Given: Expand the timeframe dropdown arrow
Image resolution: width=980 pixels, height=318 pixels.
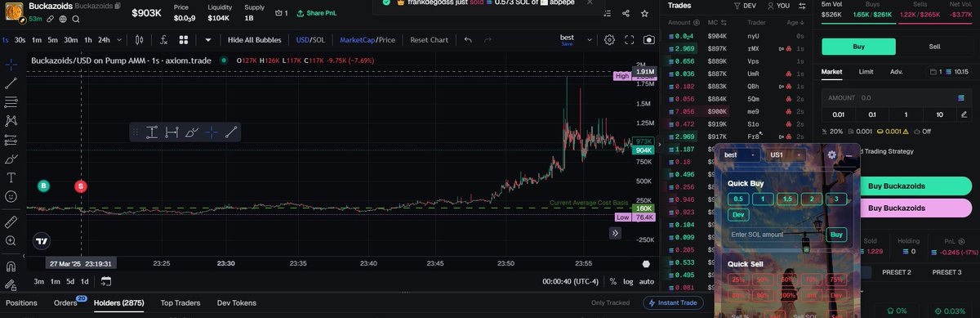Looking at the screenshot, I should [118, 39].
